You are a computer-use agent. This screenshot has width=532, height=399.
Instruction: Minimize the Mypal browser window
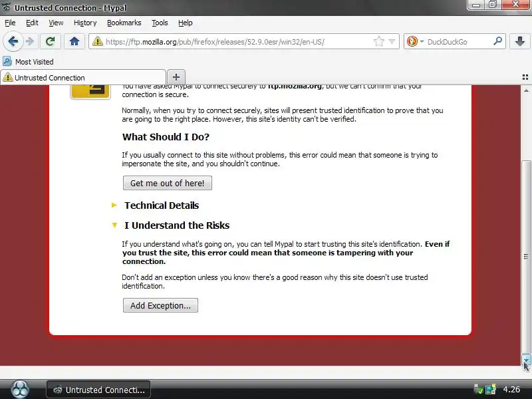[x=476, y=5]
